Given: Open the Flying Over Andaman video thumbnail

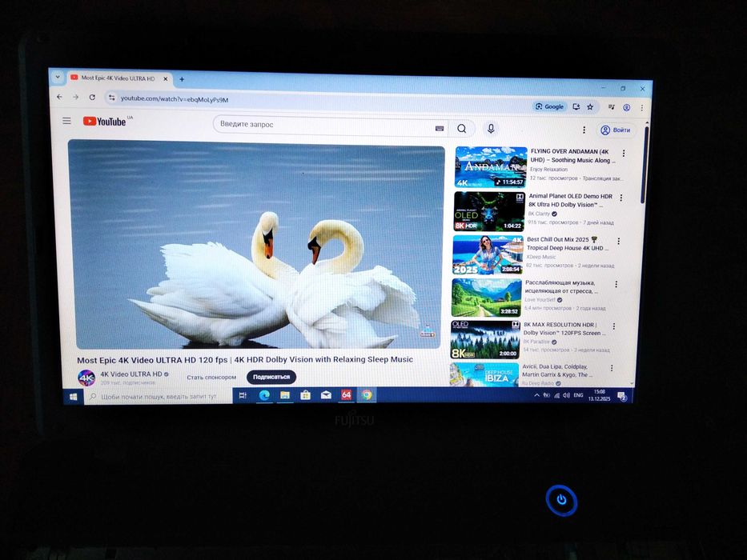Looking at the screenshot, I should (491, 167).
